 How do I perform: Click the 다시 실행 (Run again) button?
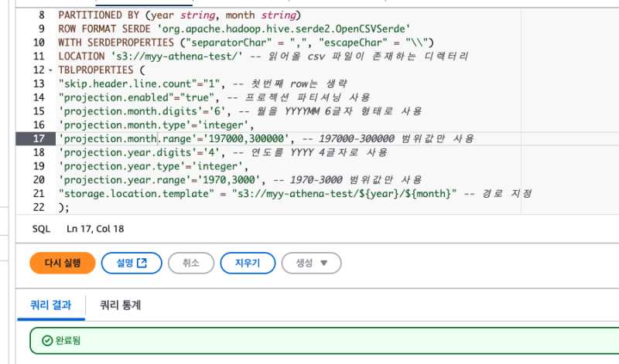(62, 263)
